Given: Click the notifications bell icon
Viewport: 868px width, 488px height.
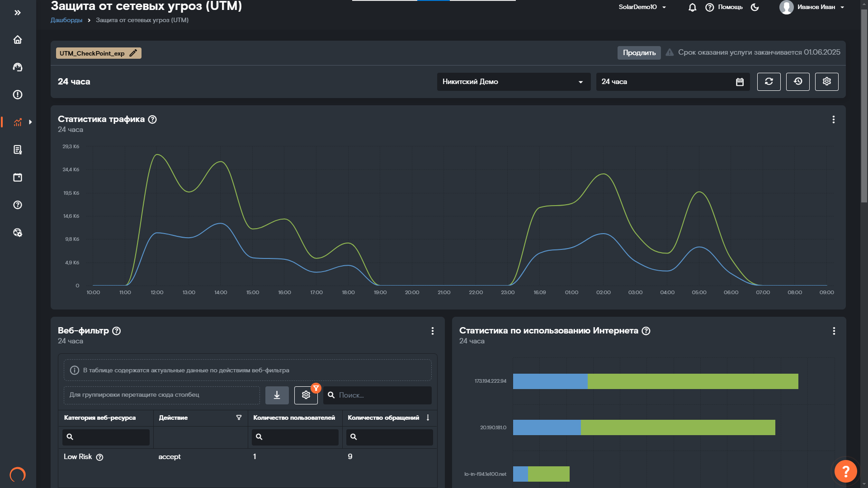Looking at the screenshot, I should point(692,7).
